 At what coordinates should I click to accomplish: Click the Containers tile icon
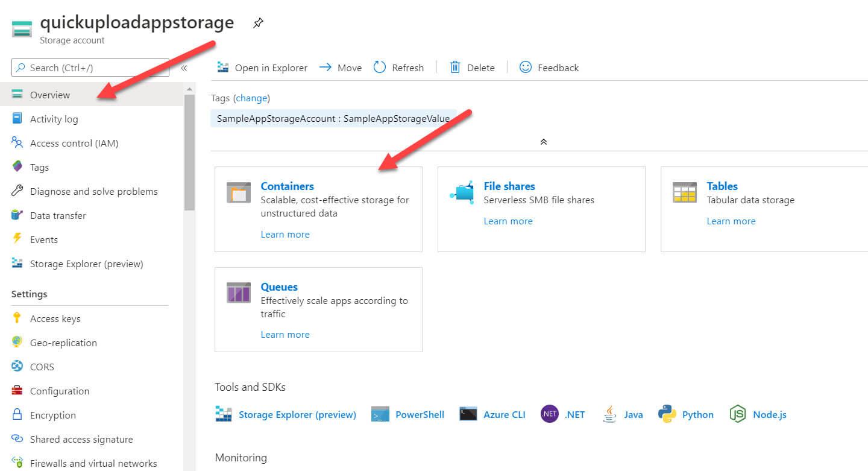point(238,192)
